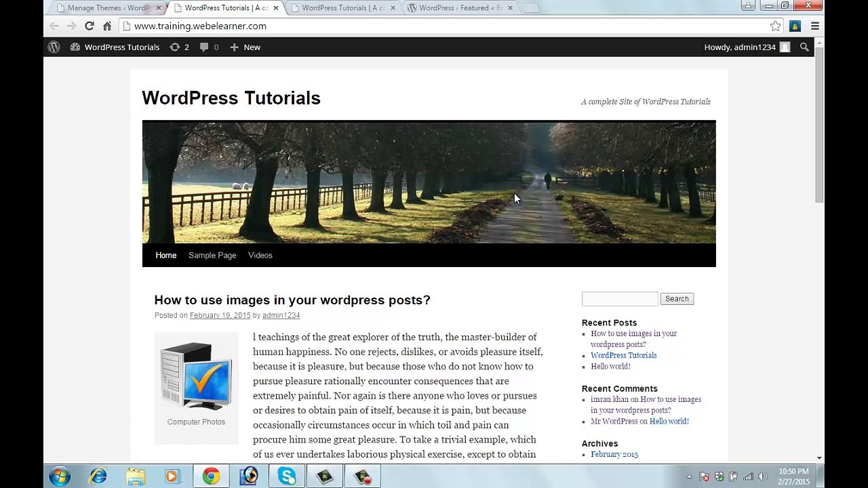This screenshot has width=868, height=488.
Task: Click the yellow extension icon in toolbar
Action: tap(795, 26)
